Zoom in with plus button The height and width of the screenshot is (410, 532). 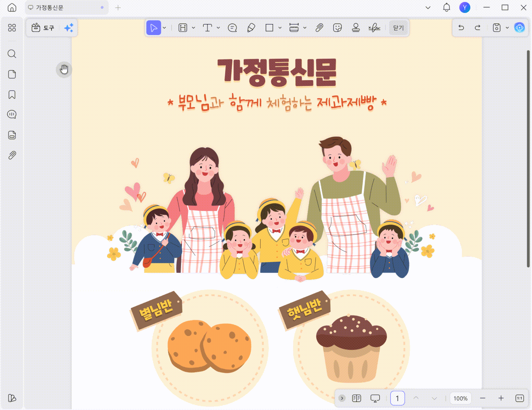pos(501,398)
